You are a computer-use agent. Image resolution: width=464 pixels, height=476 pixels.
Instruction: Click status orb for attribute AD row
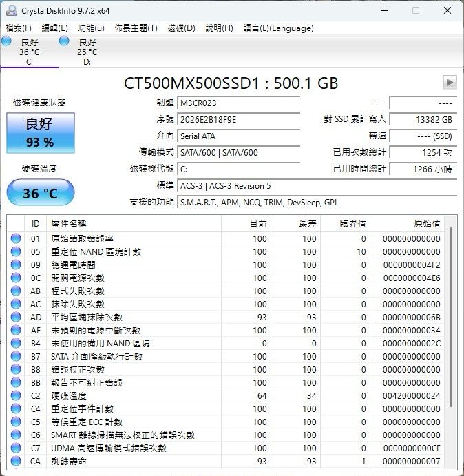coord(16,318)
